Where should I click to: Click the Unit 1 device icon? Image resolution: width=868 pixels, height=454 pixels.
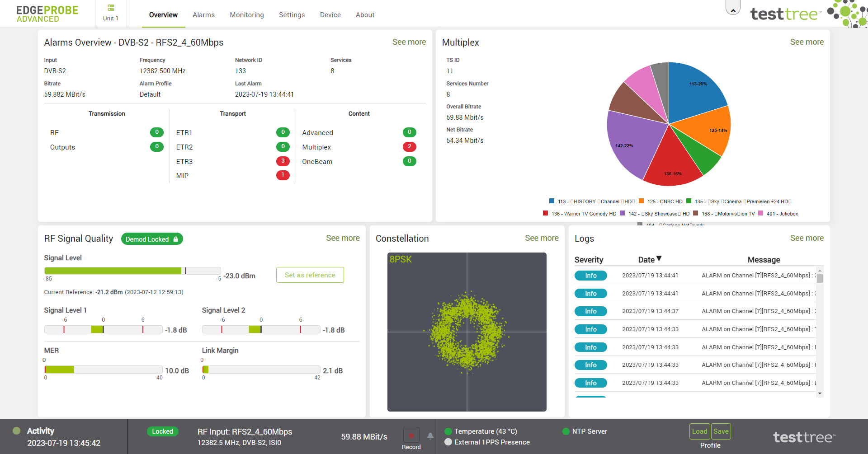(x=111, y=8)
